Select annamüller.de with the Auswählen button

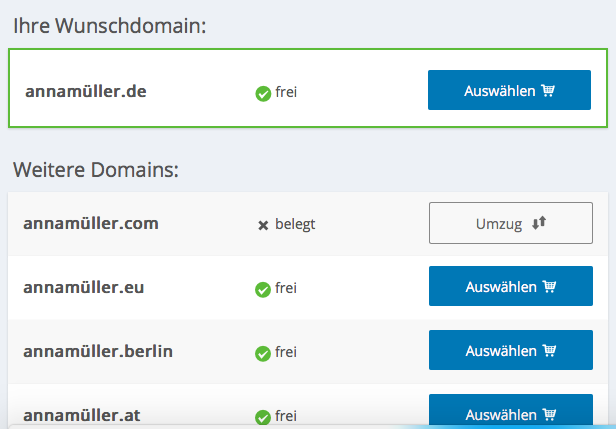pos(509,90)
